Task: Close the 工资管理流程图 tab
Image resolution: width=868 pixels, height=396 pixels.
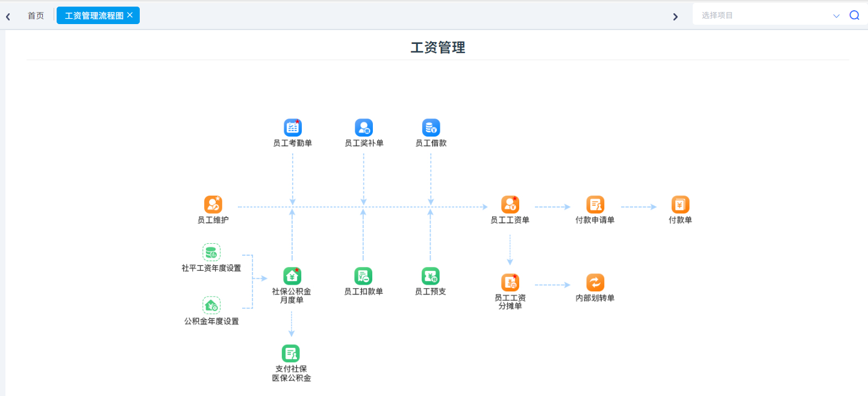Action: point(130,15)
